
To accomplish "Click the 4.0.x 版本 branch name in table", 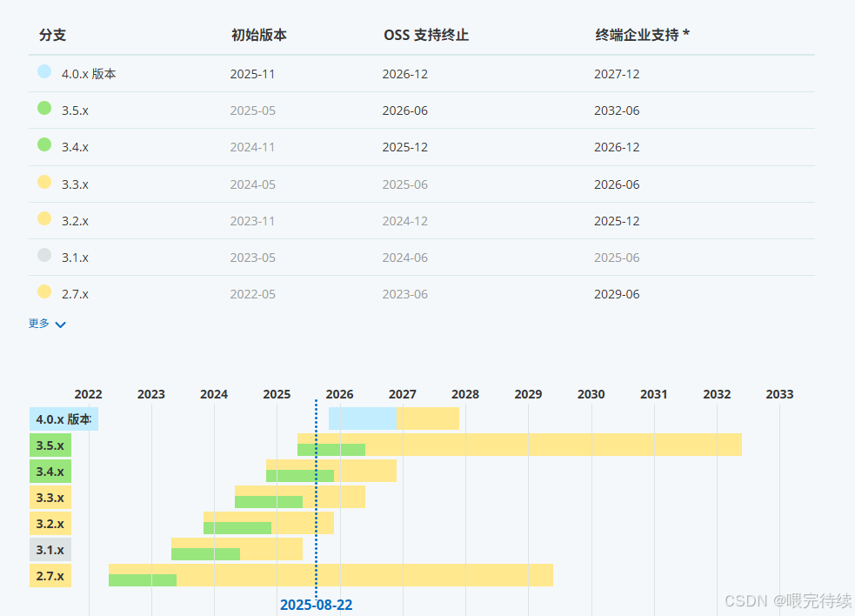I will [x=89, y=74].
